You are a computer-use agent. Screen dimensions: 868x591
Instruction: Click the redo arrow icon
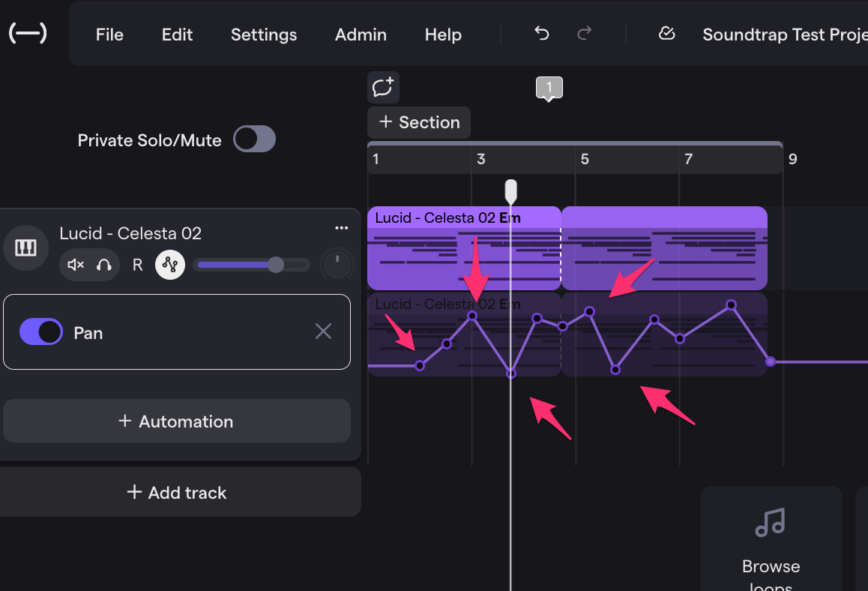585,34
